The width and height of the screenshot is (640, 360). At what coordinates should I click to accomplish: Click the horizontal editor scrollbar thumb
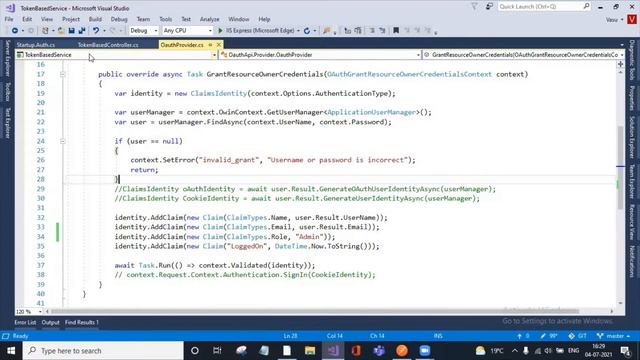pyautogui.click(x=314, y=311)
